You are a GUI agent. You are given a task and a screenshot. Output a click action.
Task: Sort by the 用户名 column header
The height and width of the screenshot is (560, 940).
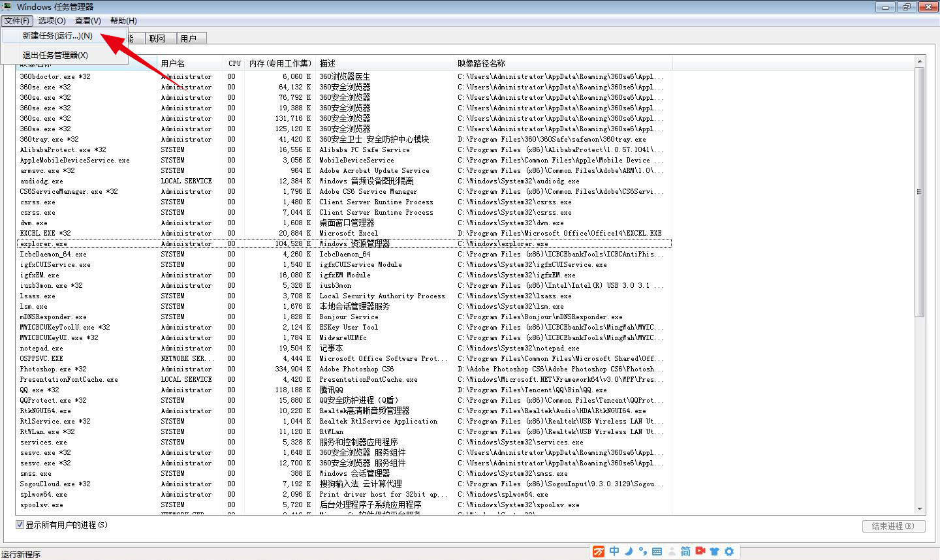191,63
